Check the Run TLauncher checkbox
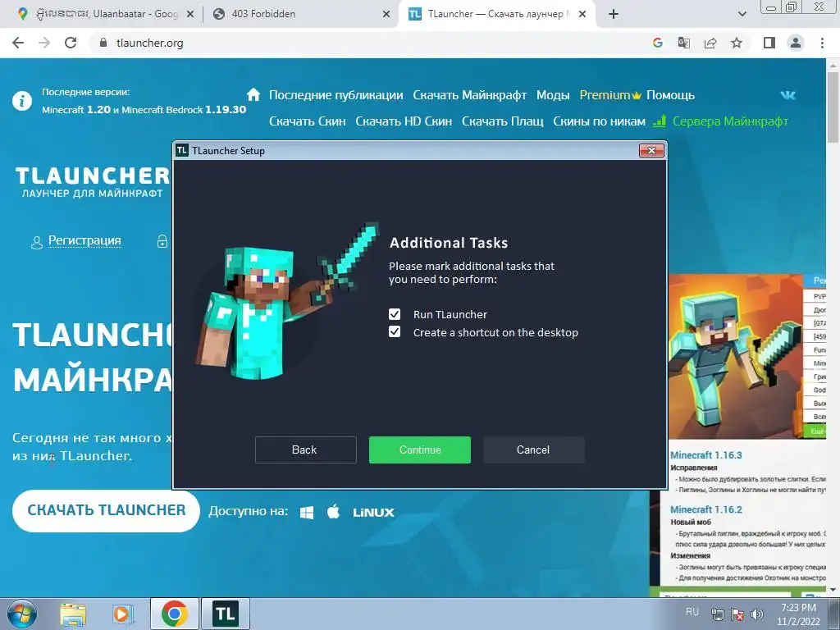This screenshot has width=840, height=630. tap(395, 314)
